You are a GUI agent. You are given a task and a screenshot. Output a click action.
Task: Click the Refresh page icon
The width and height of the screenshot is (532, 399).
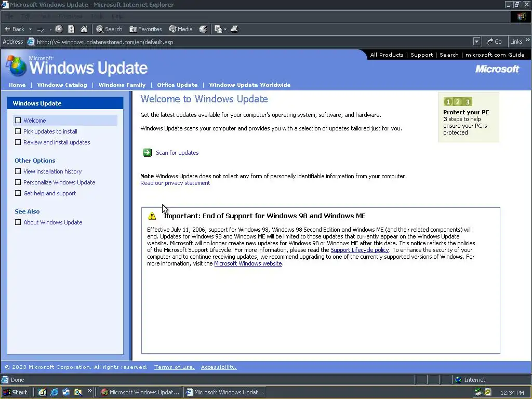tap(71, 29)
